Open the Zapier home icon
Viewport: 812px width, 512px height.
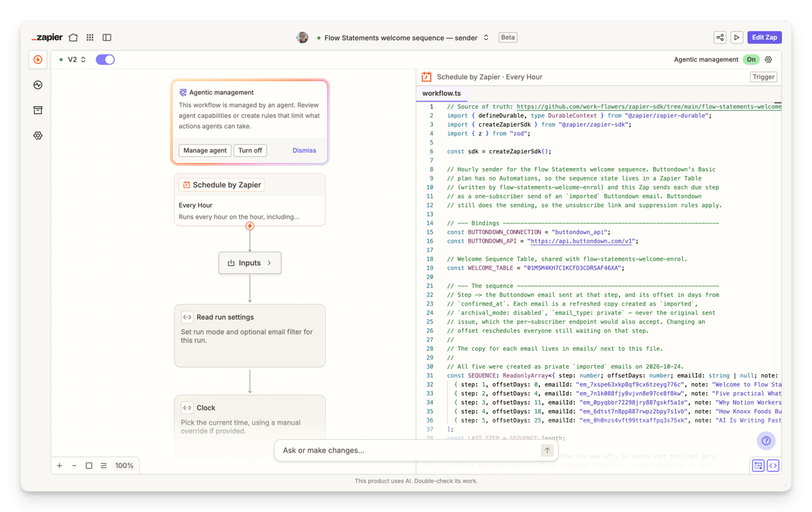click(73, 37)
